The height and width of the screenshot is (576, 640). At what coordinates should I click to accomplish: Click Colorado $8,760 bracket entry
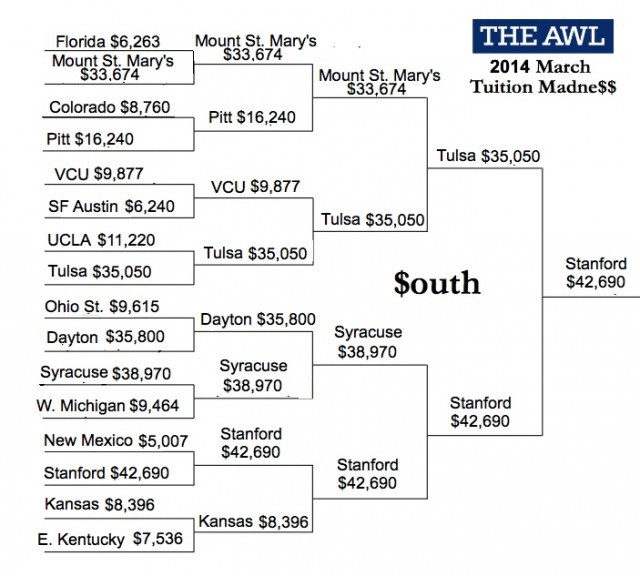[x=109, y=107]
